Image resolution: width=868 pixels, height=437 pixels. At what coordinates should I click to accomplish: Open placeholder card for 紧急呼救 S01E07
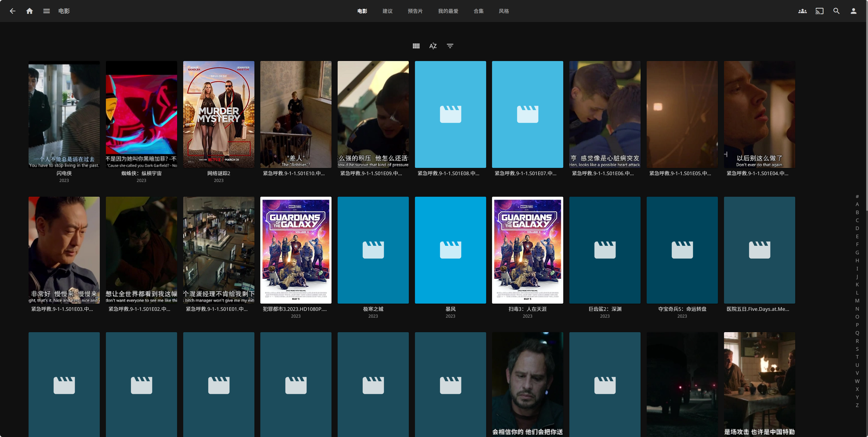pos(528,114)
